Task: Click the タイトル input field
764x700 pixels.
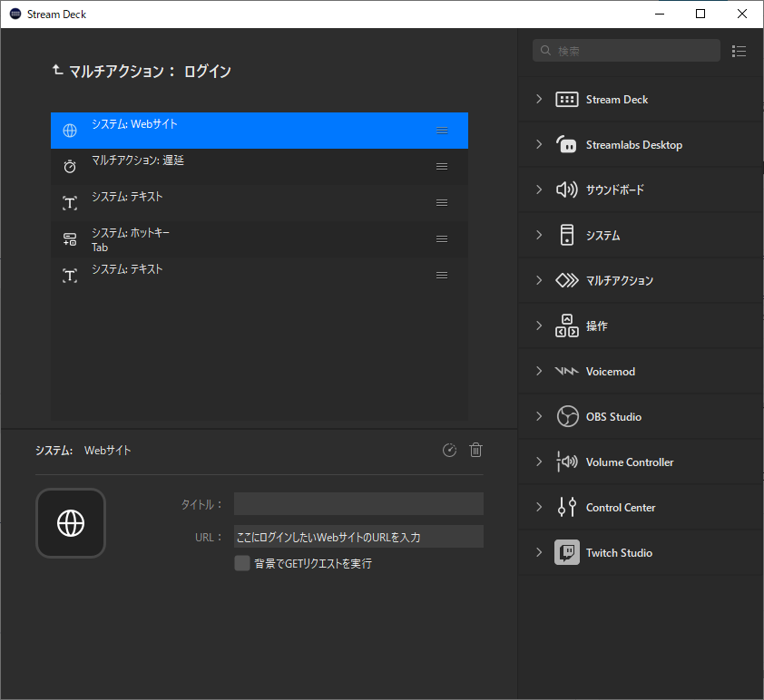Action: pos(358,504)
